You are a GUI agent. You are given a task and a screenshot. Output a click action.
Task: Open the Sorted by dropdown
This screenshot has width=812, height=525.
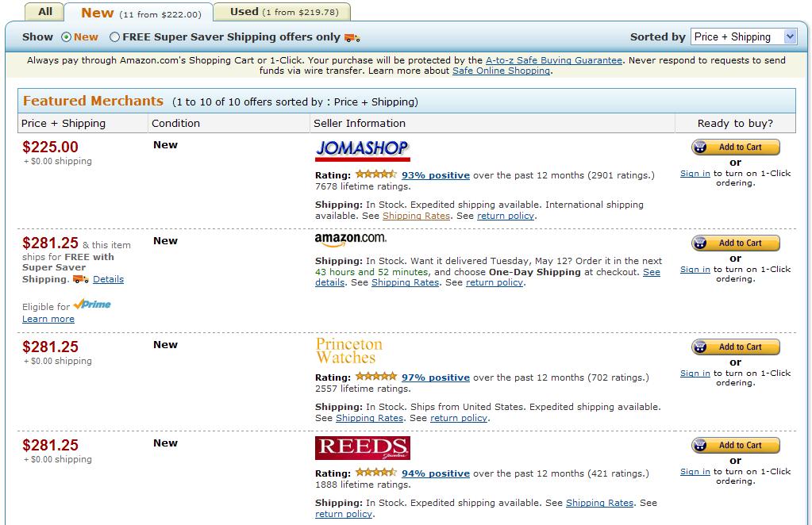743,36
